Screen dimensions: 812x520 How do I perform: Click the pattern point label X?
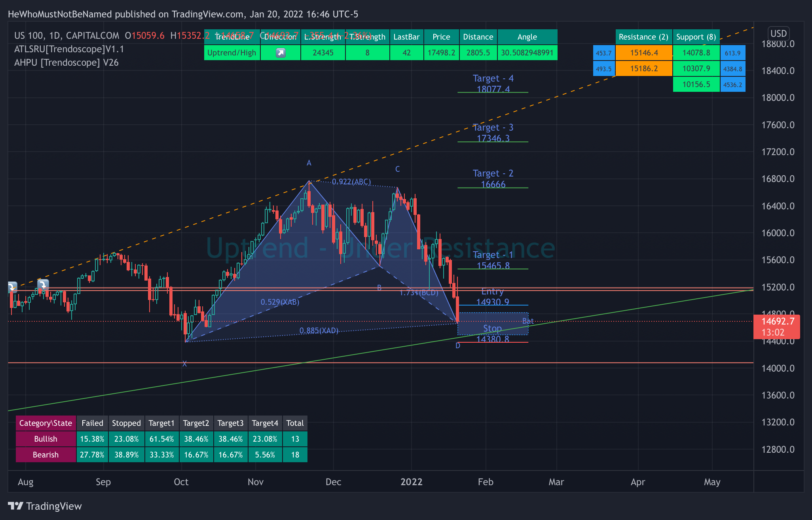coord(184,364)
